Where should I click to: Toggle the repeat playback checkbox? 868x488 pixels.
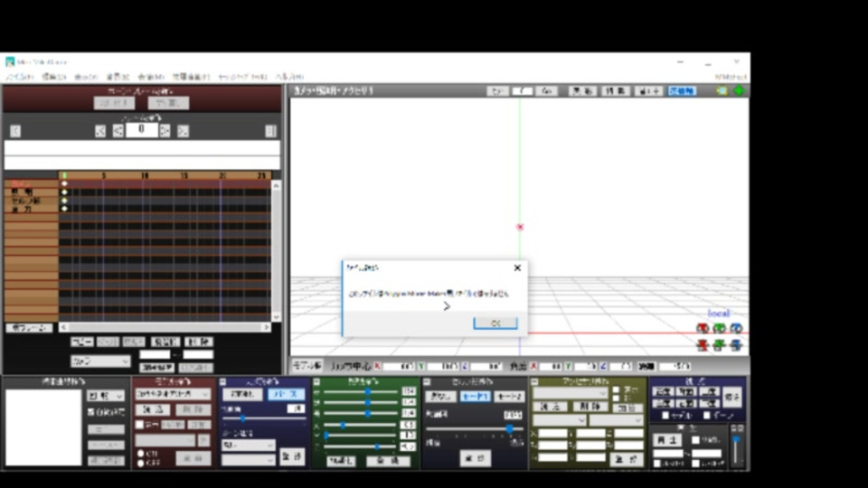pyautogui.click(x=696, y=440)
